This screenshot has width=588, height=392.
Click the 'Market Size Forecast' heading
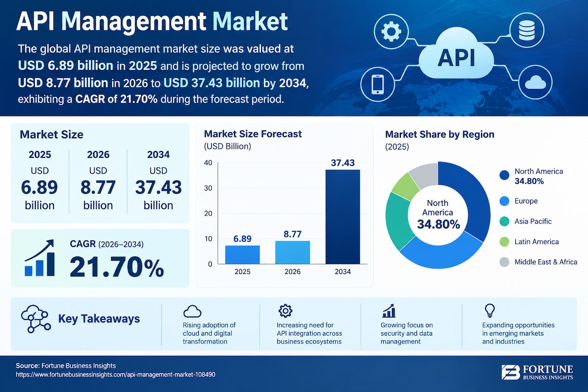[x=253, y=134]
